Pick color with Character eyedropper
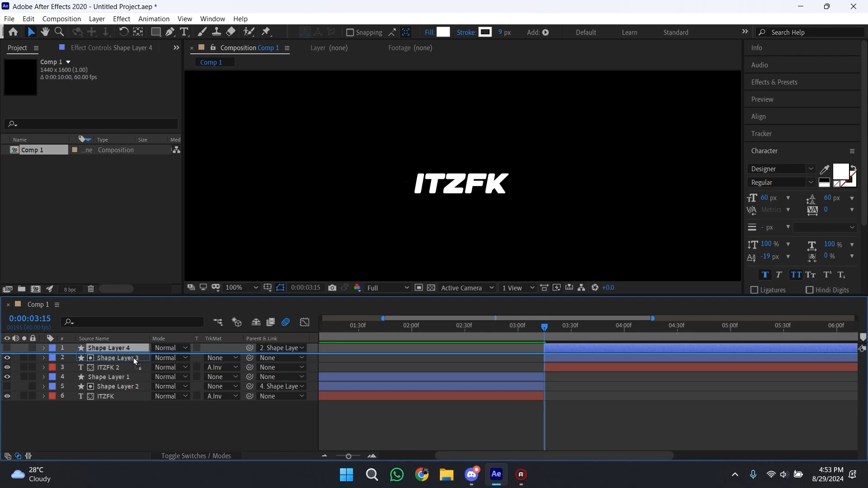 pyautogui.click(x=825, y=169)
